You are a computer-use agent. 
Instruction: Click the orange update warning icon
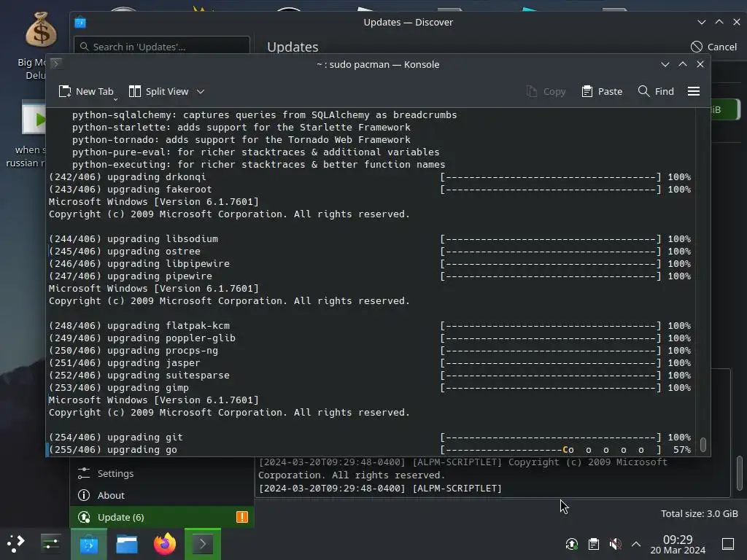tap(242, 517)
